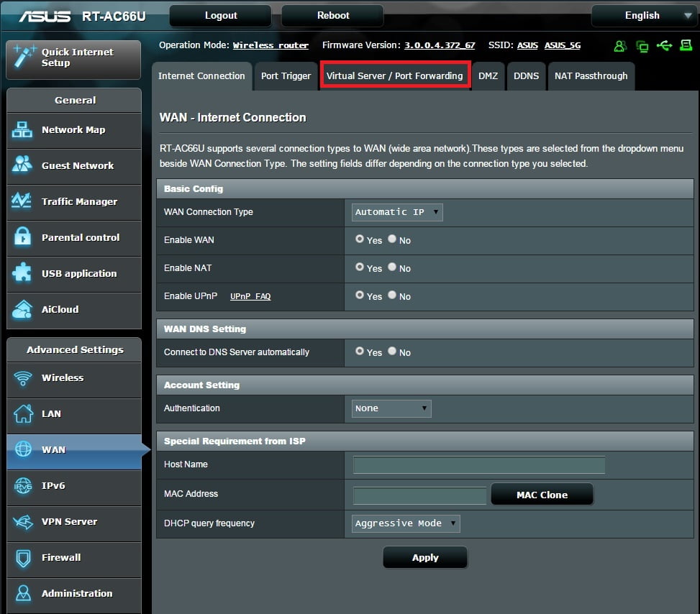The image size is (700, 614).
Task: Select Yes for automatic DNS connection
Action: (x=360, y=352)
